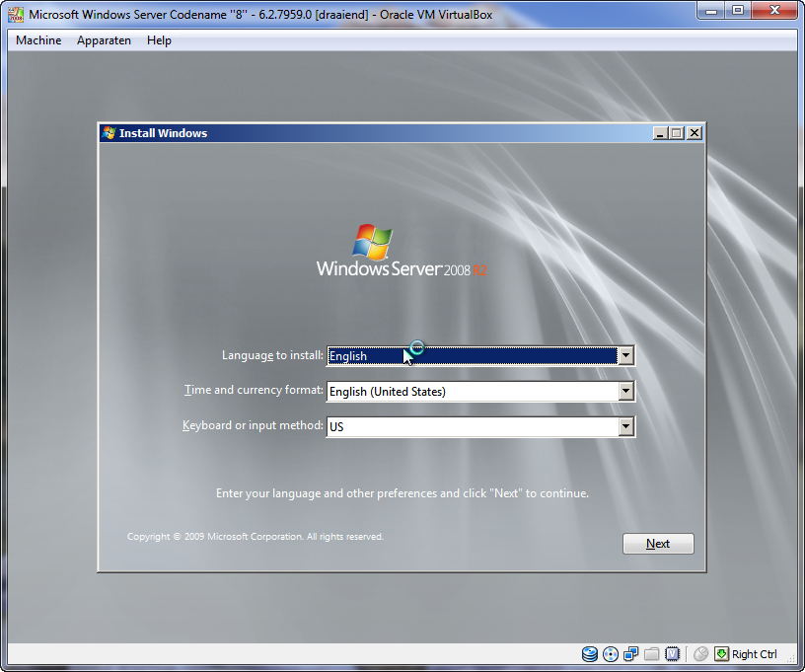805x672 pixels.
Task: Click the keyboard capture arrow icon
Action: pyautogui.click(x=721, y=654)
